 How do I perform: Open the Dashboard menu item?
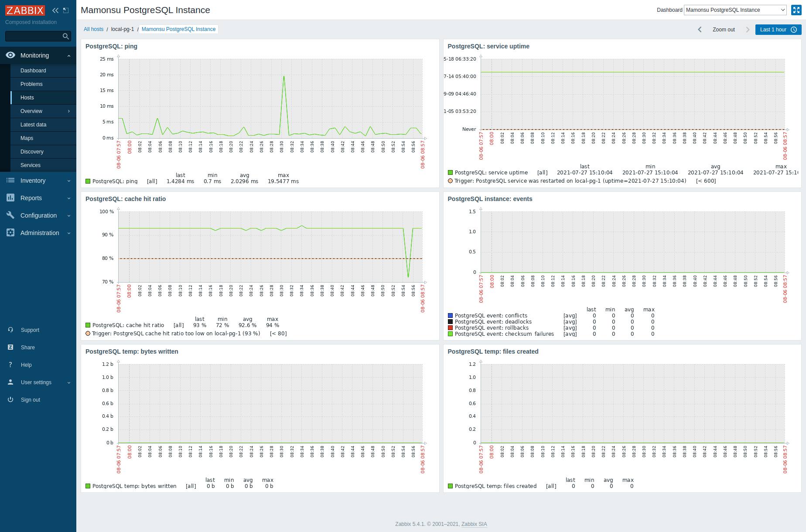pos(43,71)
